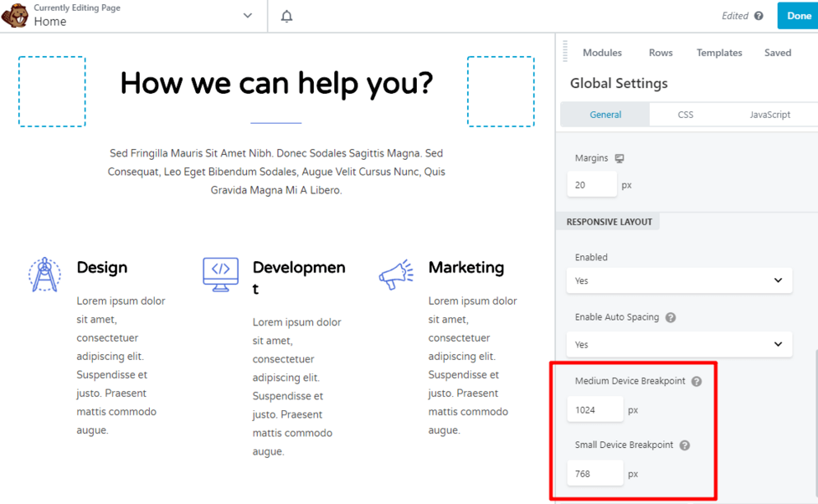Viewport: 818px width, 504px height.
Task: Open help for Enable Auto Spacing
Action: (671, 317)
